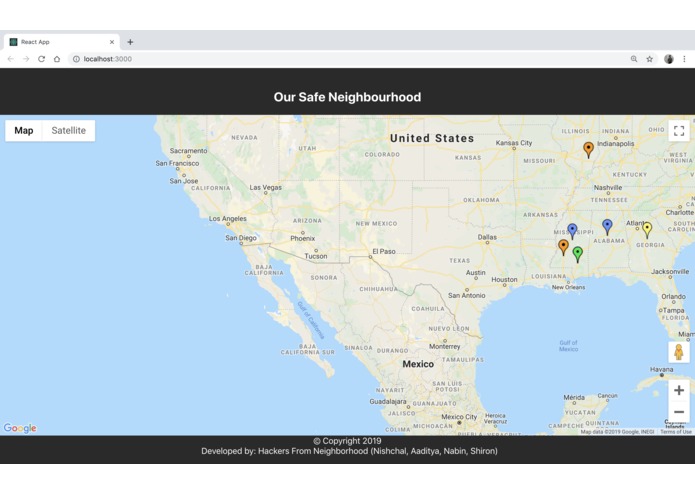695x494 pixels.
Task: Click the Developed by footer line
Action: (x=349, y=451)
